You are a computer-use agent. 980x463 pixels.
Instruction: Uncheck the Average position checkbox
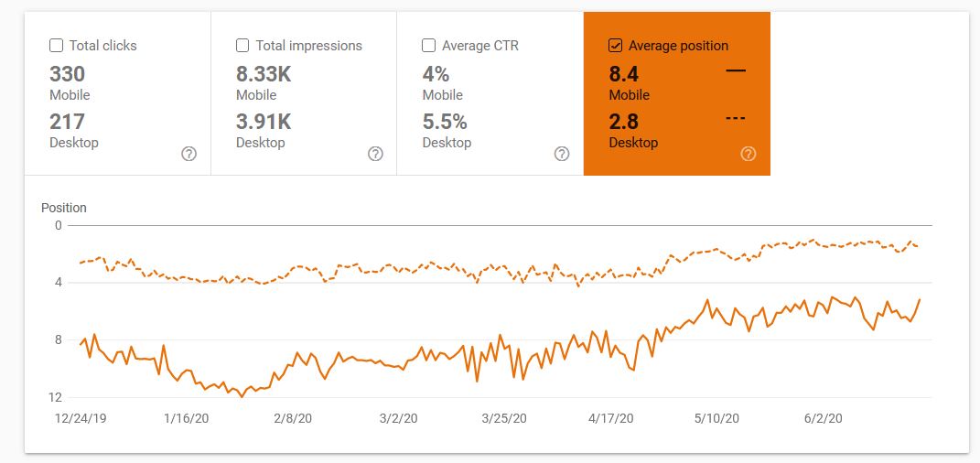tap(615, 46)
